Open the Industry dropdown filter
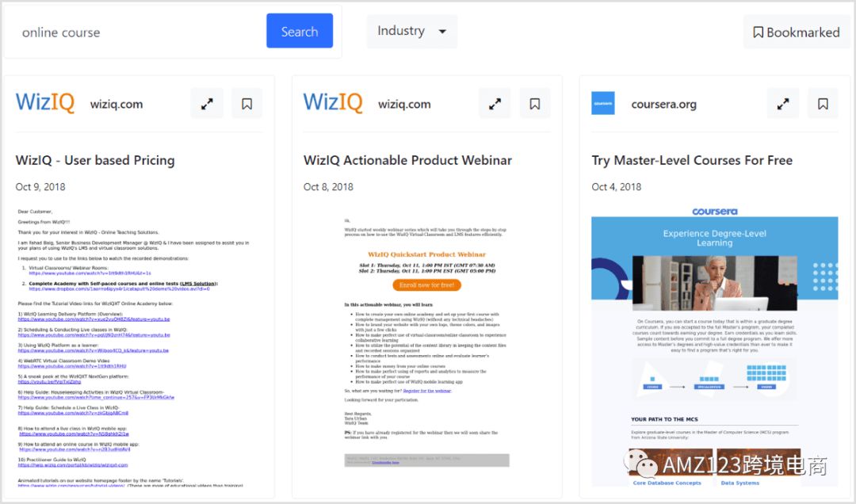The width and height of the screenshot is (856, 504). coord(411,31)
